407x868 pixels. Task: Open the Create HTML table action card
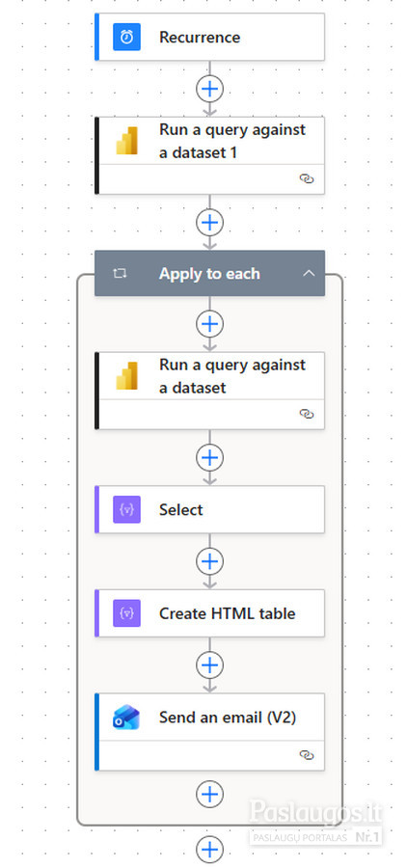click(210, 613)
